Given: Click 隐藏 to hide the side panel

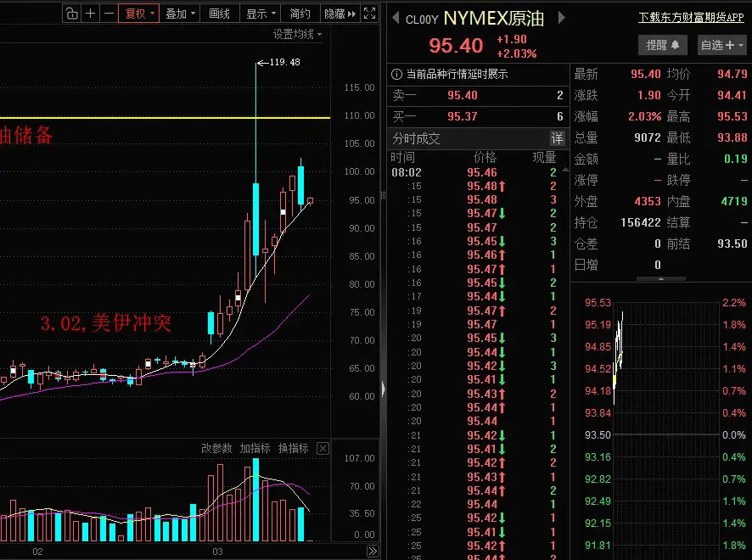Looking at the screenshot, I should (340, 14).
